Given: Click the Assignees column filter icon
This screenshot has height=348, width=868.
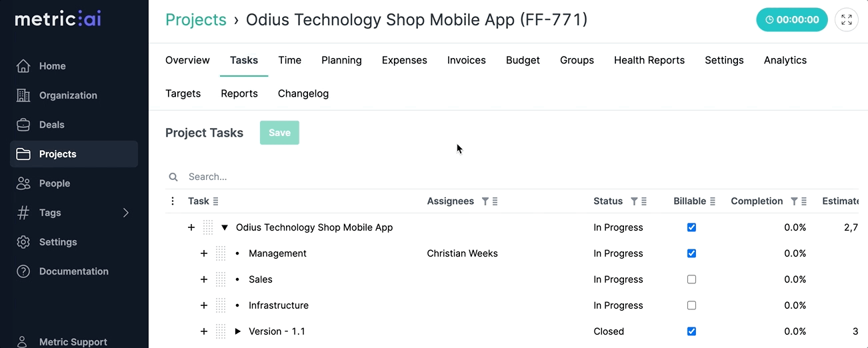Looking at the screenshot, I should click(x=485, y=201).
